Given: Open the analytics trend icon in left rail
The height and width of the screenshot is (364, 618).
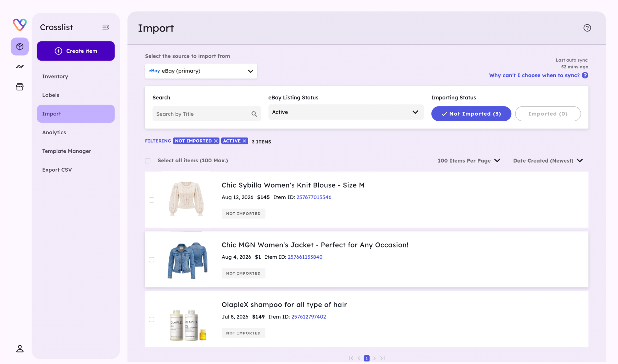Looking at the screenshot, I should (20, 67).
